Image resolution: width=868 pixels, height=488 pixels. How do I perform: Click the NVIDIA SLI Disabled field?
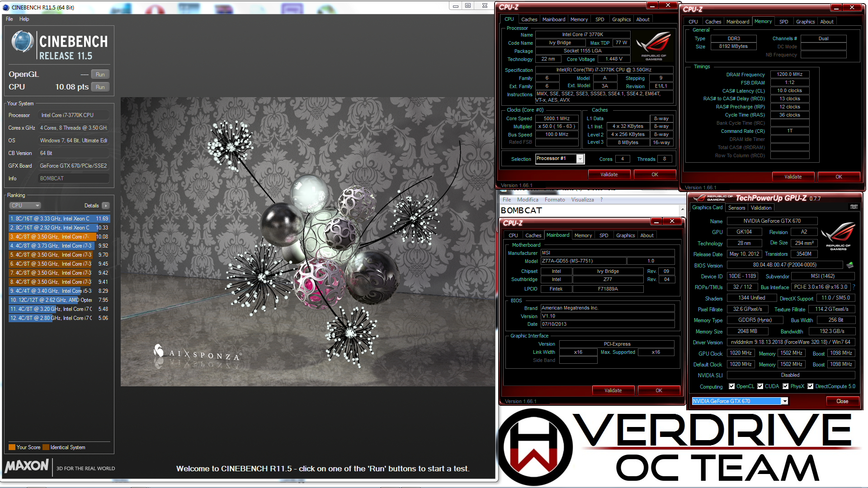pyautogui.click(x=790, y=375)
